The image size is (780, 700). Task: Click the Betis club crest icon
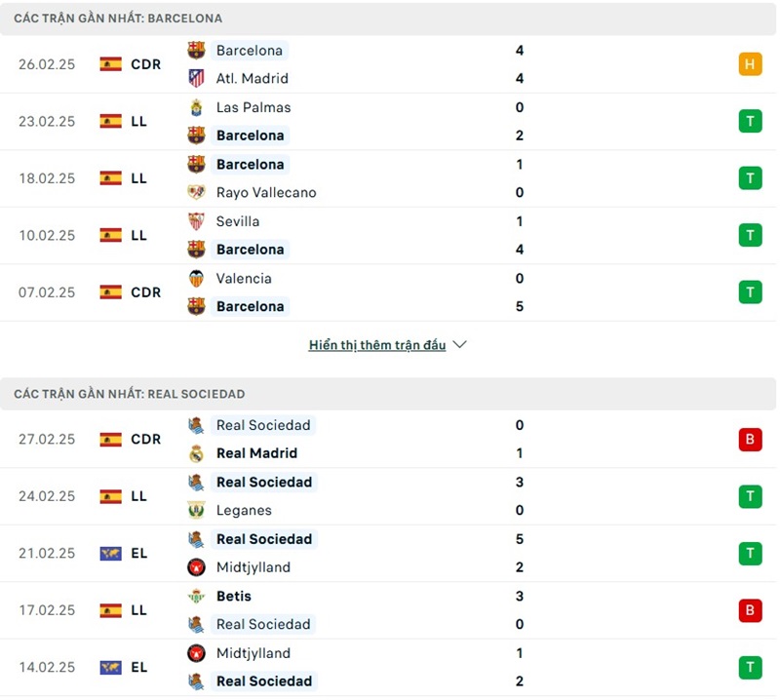[197, 596]
